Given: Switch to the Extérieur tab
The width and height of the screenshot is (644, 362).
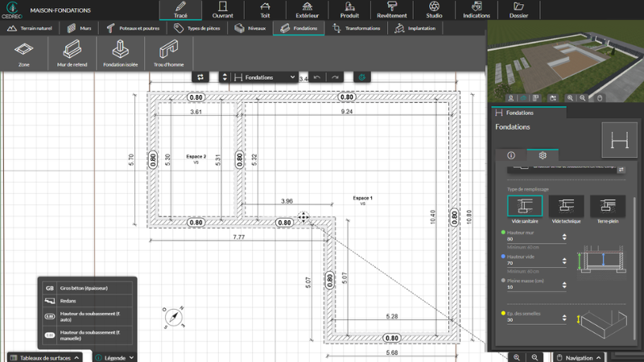Looking at the screenshot, I should [x=308, y=10].
